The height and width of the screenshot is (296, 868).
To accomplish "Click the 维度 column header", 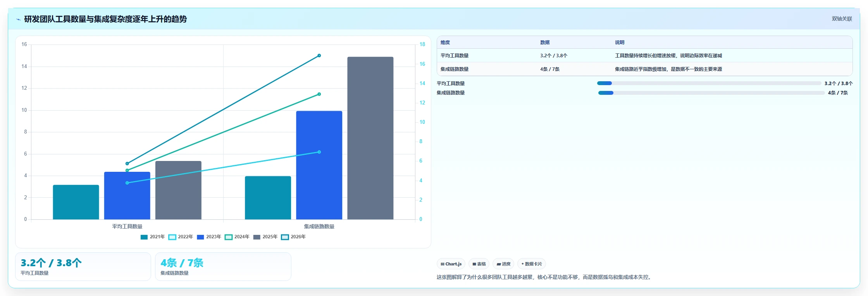I will pos(445,43).
